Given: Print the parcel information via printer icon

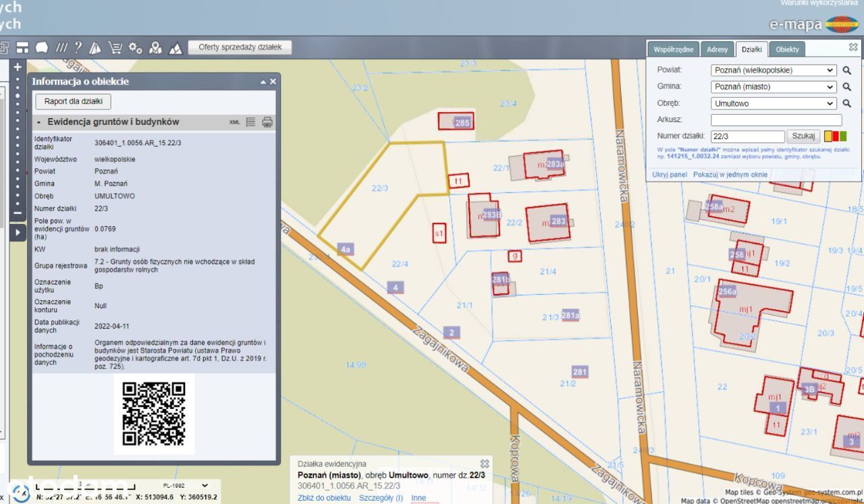Looking at the screenshot, I should 267,122.
